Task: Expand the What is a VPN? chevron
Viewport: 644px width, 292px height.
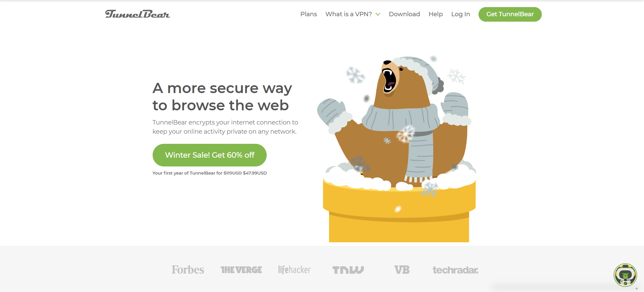Action: [x=378, y=14]
